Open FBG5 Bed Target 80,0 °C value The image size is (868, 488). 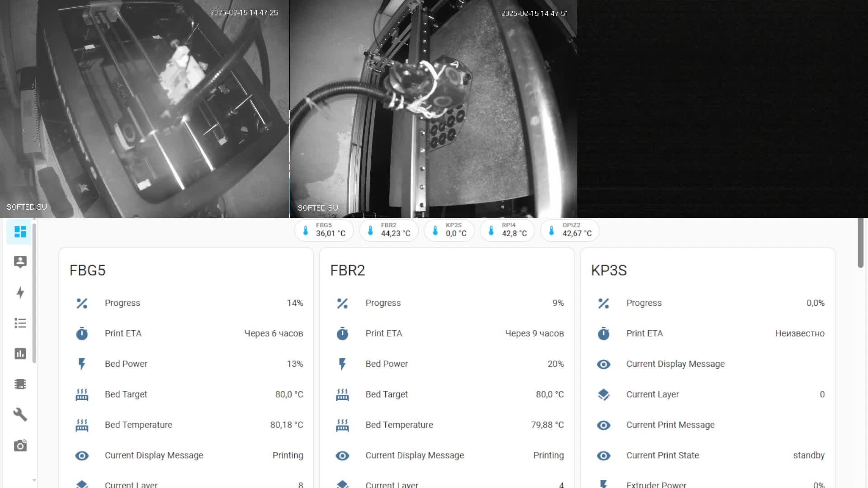click(289, 394)
